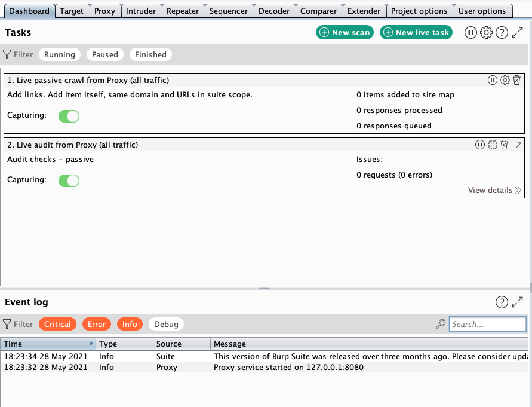532x407 pixels.
Task: Switch to the Proxy tab
Action: pos(104,11)
